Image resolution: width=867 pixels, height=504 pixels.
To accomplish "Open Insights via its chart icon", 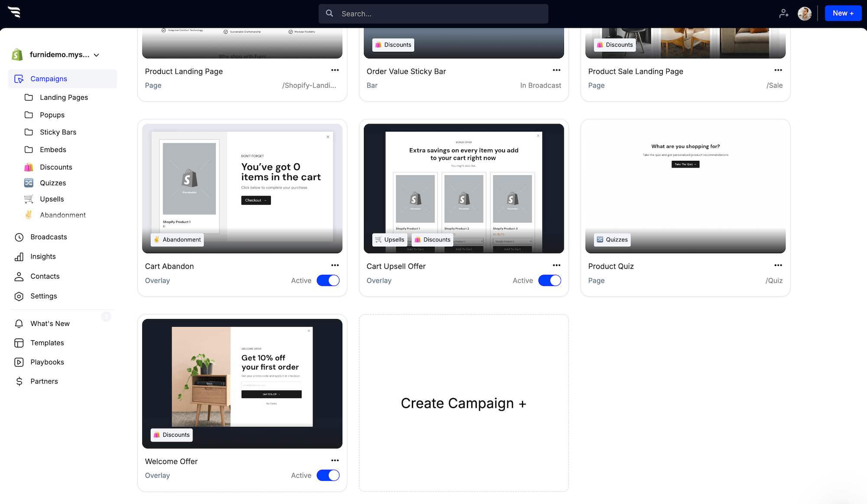I will coord(19,257).
